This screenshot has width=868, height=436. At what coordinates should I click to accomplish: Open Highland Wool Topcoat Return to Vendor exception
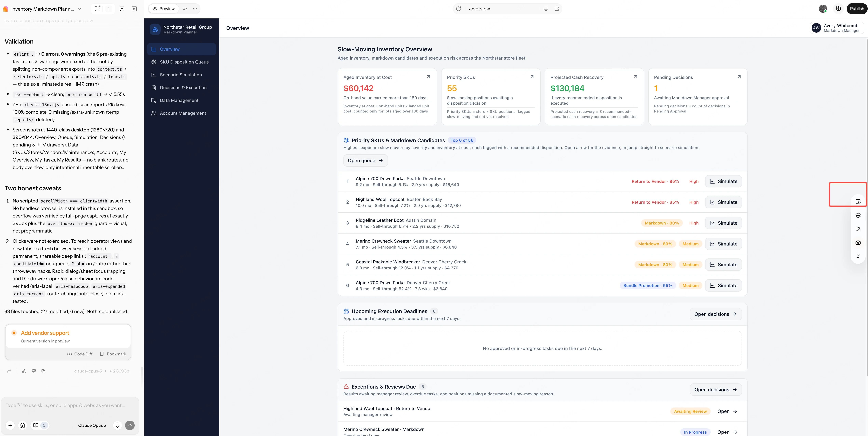click(727, 411)
